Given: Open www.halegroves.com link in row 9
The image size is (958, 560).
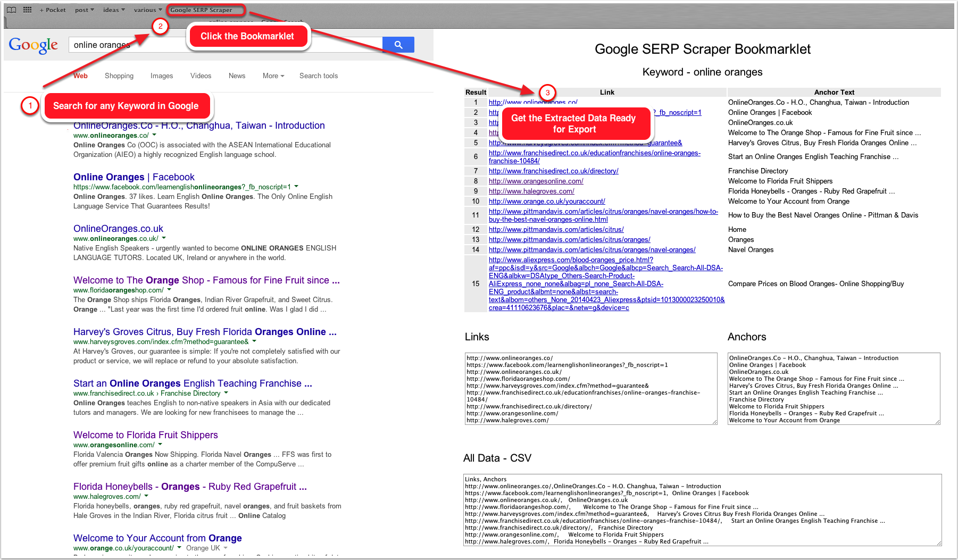Looking at the screenshot, I should point(531,191).
